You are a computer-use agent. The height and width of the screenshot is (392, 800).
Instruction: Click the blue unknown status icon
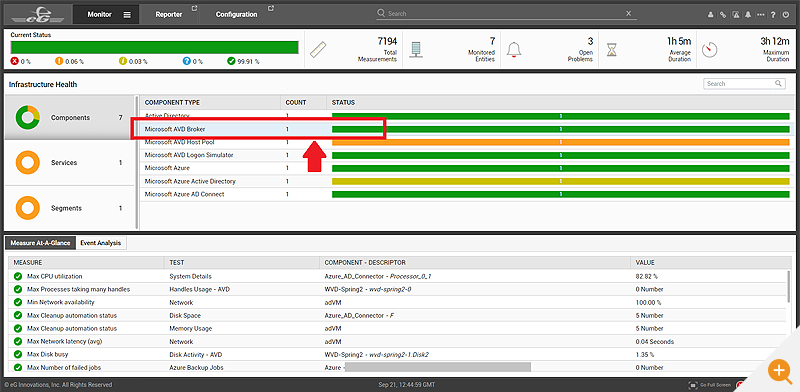(186, 61)
